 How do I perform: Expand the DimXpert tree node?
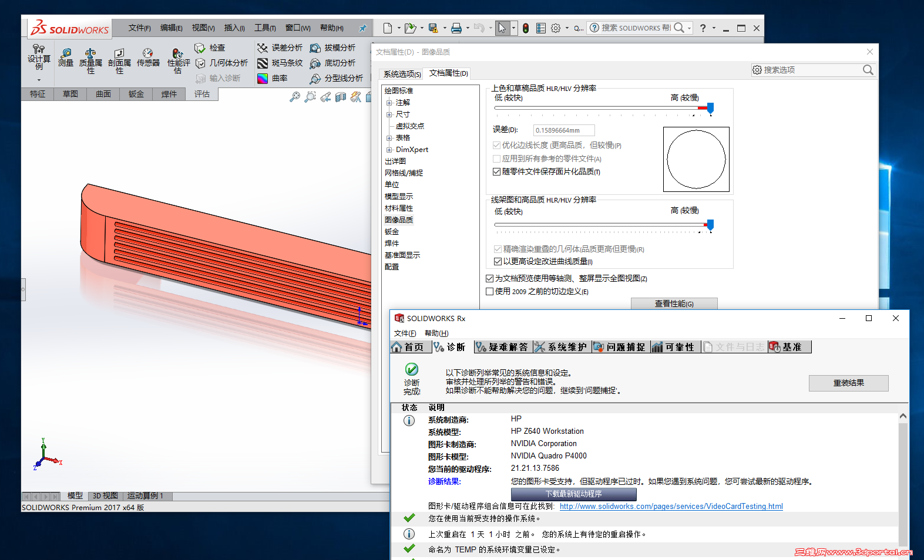click(389, 150)
